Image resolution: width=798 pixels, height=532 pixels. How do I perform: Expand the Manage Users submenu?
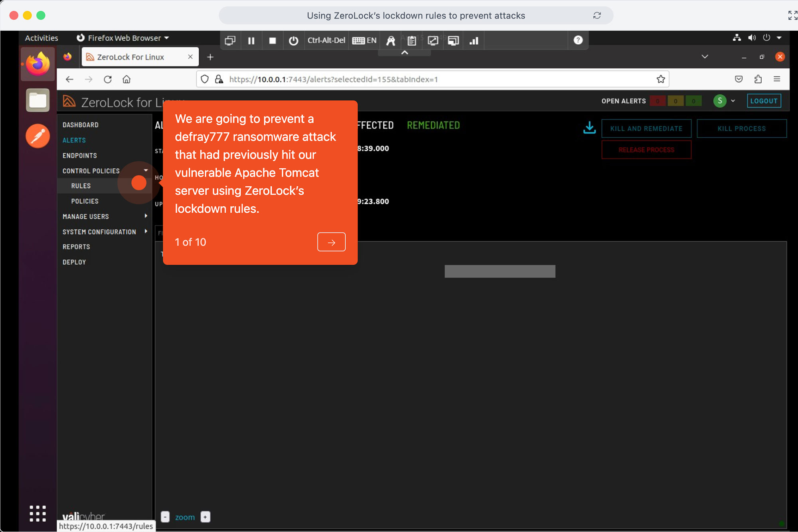click(x=146, y=216)
